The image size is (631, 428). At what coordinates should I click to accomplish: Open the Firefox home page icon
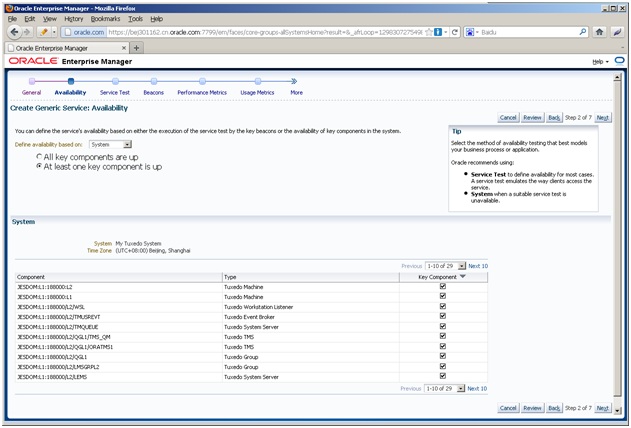(x=599, y=32)
